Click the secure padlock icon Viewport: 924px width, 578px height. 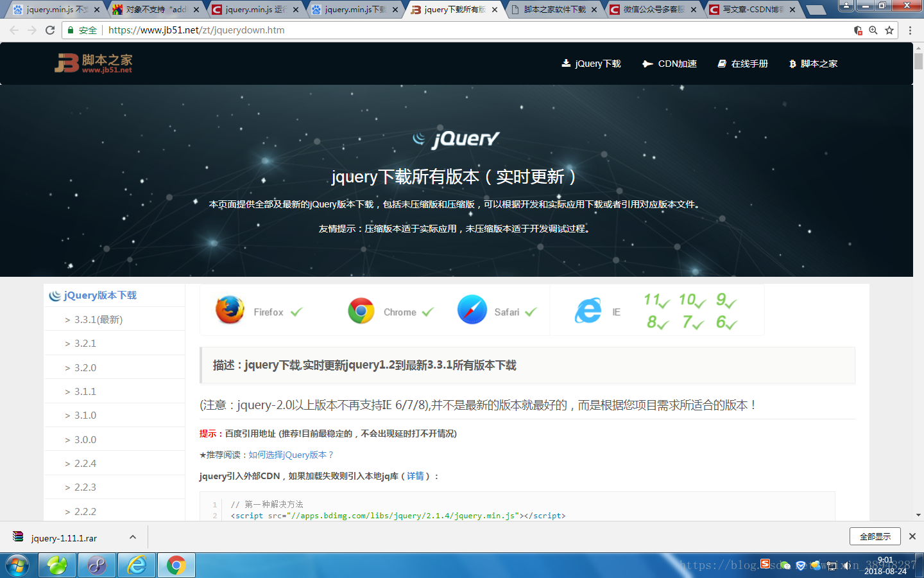click(71, 30)
